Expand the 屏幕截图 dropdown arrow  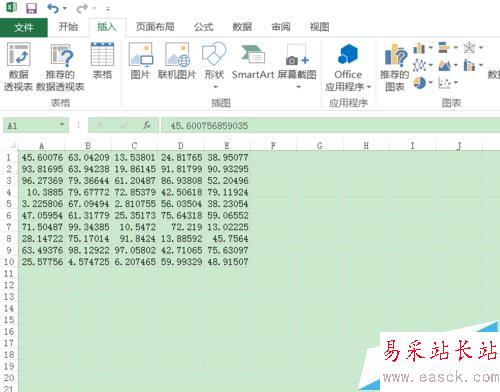pos(299,87)
